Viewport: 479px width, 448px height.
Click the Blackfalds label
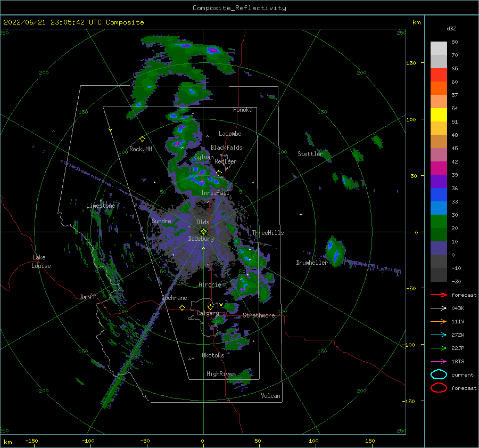(226, 148)
